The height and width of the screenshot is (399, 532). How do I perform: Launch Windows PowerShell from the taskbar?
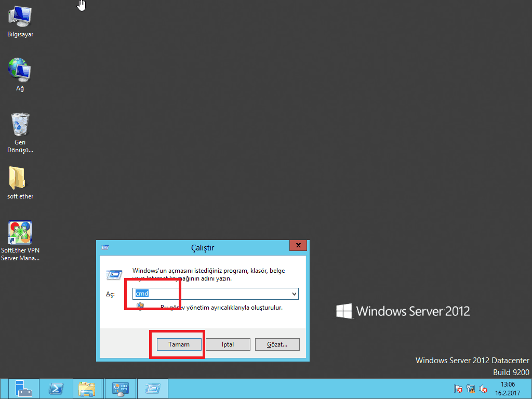[x=56, y=389]
